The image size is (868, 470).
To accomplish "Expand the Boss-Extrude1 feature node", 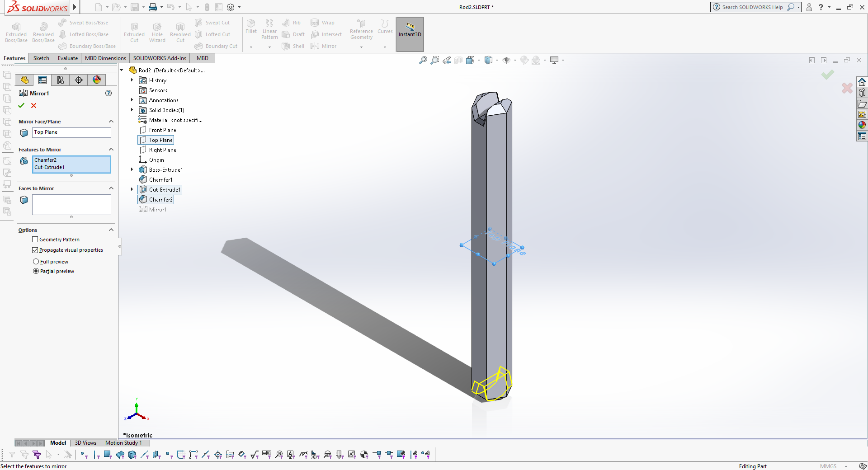I will click(132, 169).
